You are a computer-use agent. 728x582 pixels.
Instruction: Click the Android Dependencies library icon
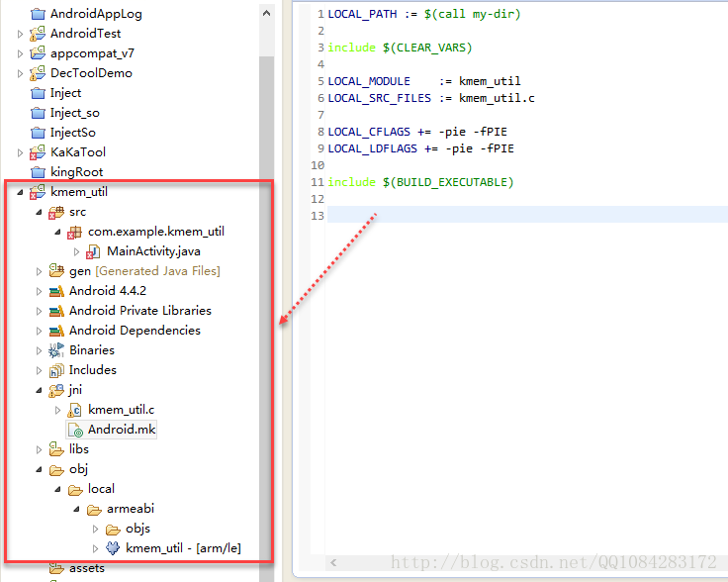point(56,331)
